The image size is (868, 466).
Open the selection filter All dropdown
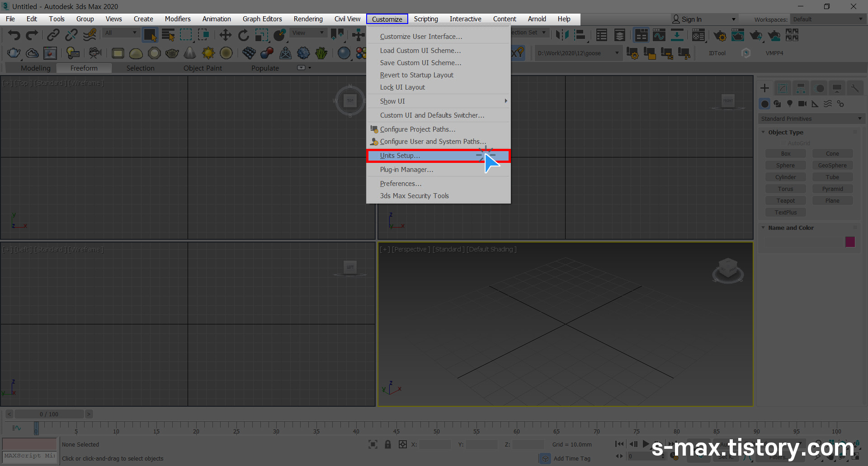coord(120,33)
